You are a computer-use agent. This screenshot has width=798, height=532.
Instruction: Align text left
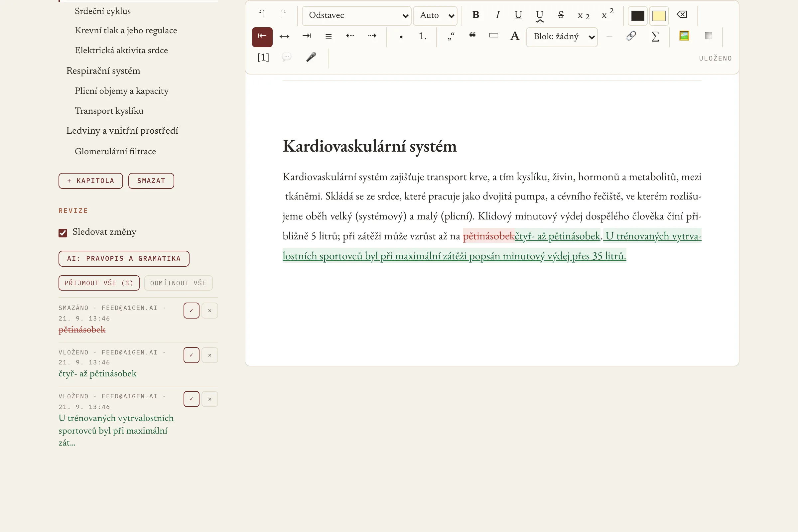pyautogui.click(x=262, y=37)
